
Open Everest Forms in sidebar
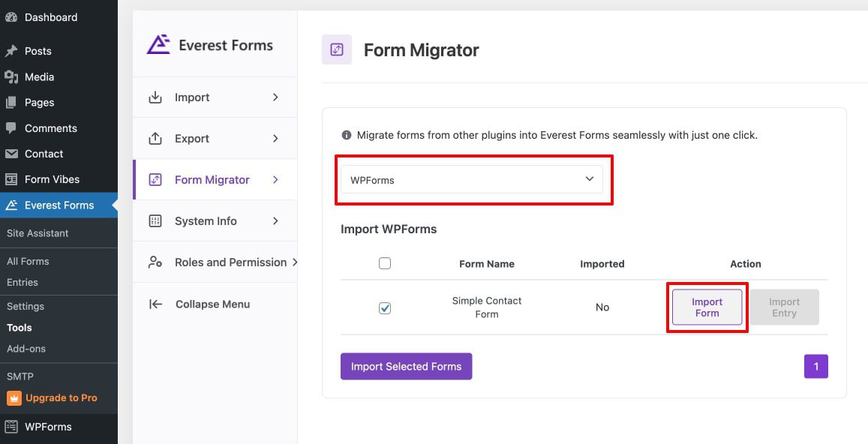point(59,205)
